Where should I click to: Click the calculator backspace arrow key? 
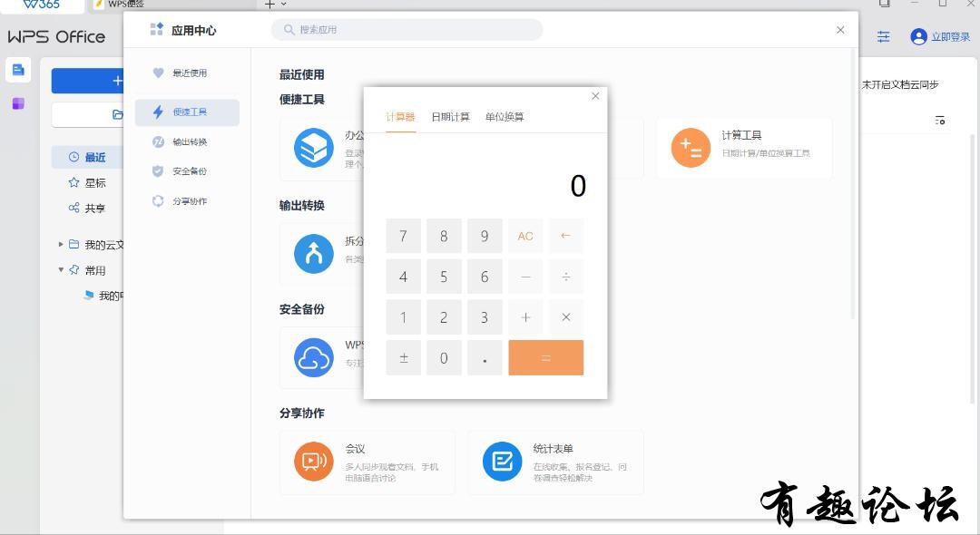(566, 236)
